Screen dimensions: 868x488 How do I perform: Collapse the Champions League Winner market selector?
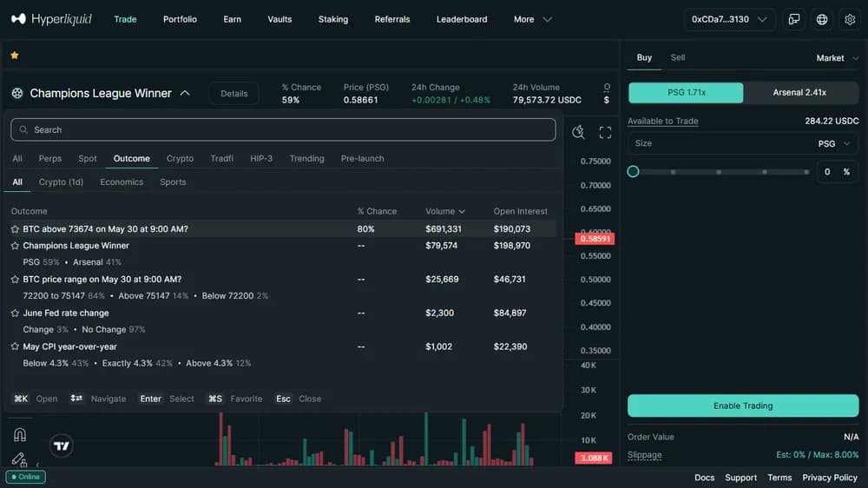pyautogui.click(x=185, y=93)
